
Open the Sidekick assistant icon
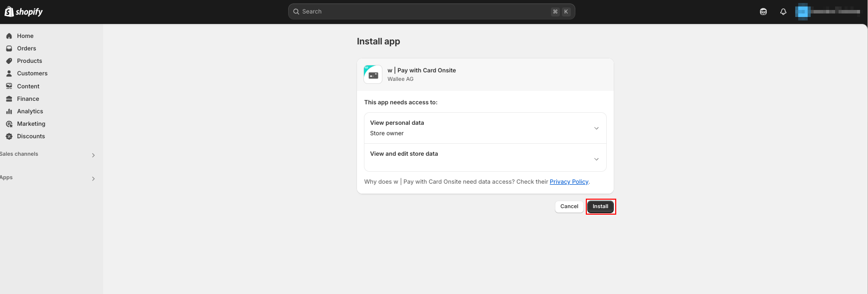763,11
